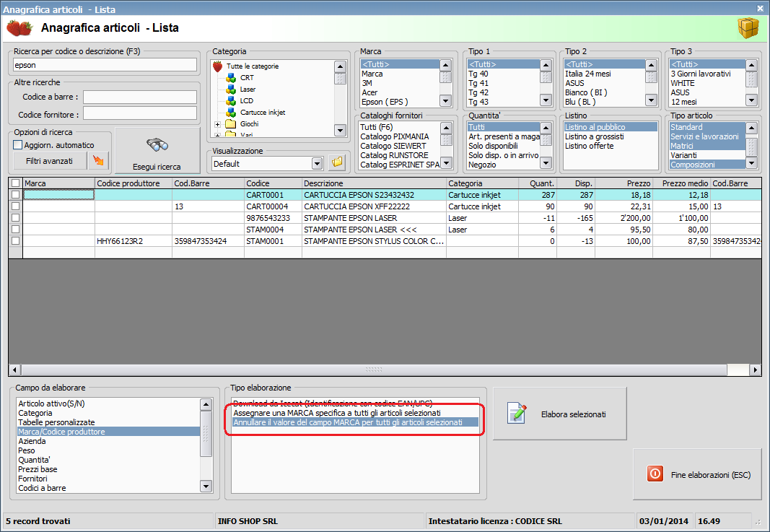Tick checkbox for code 9876543233 row
Viewport: 770px width, 532px height.
(16, 217)
